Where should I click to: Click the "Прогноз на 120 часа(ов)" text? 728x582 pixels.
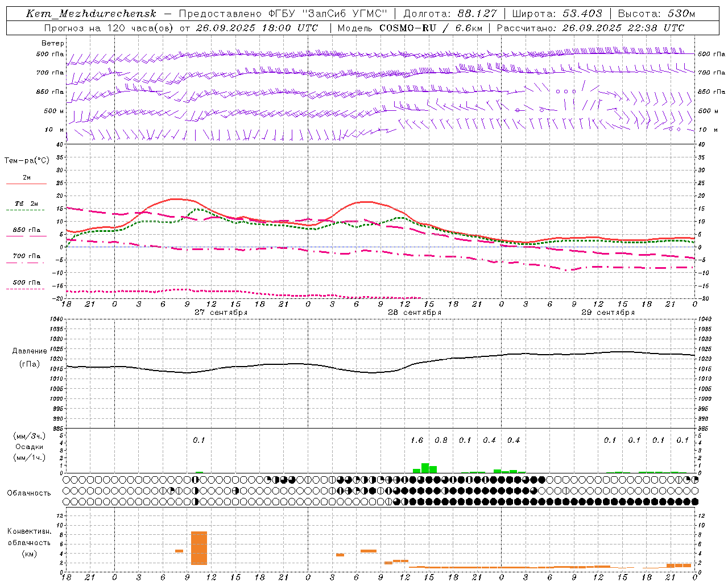(x=109, y=28)
